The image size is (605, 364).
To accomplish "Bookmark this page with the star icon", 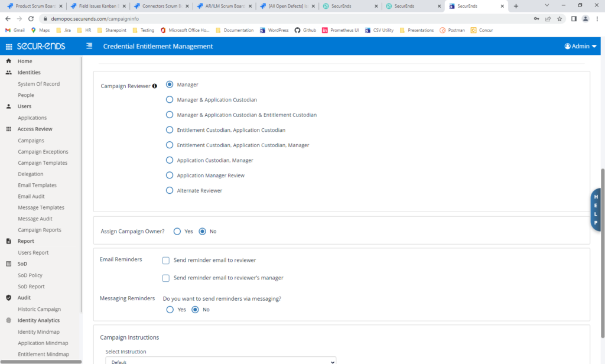I will pos(560,18).
